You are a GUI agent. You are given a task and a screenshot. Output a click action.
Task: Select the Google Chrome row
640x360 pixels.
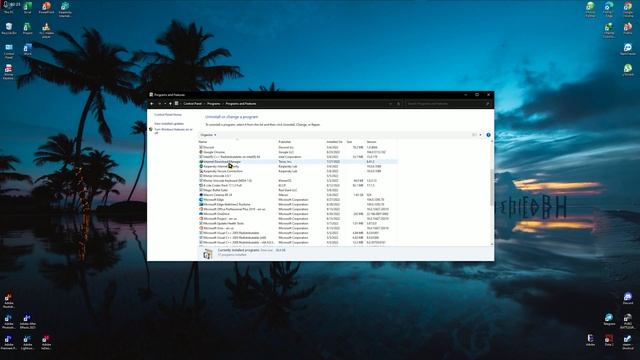tap(297, 152)
